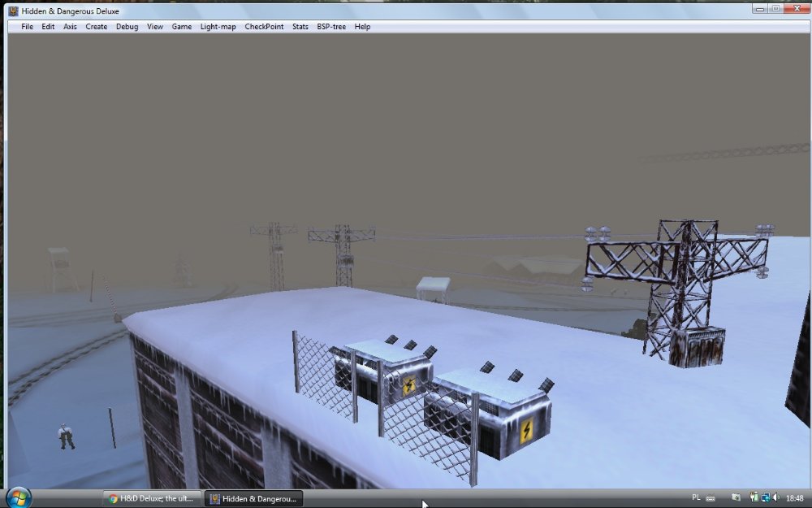Open the Create menu
The width and height of the screenshot is (812, 508).
click(x=97, y=27)
